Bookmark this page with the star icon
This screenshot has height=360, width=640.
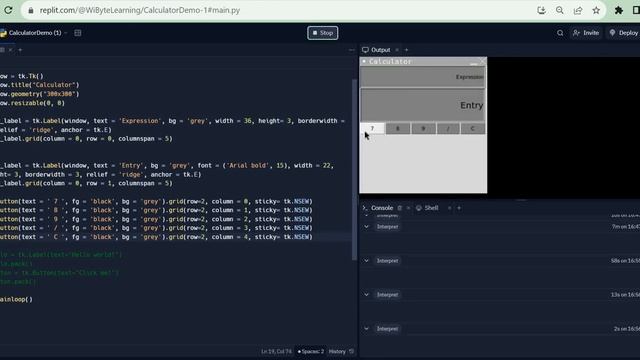(596, 10)
